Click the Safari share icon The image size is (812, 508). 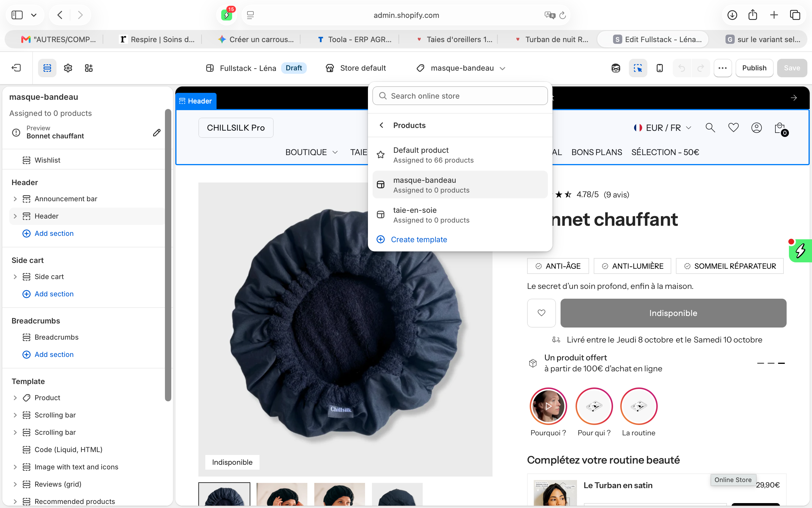point(753,15)
